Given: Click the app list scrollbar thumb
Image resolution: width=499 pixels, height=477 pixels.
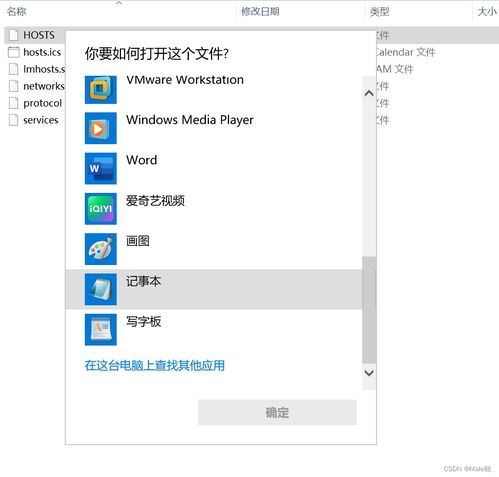Looking at the screenshot, I should [369, 310].
